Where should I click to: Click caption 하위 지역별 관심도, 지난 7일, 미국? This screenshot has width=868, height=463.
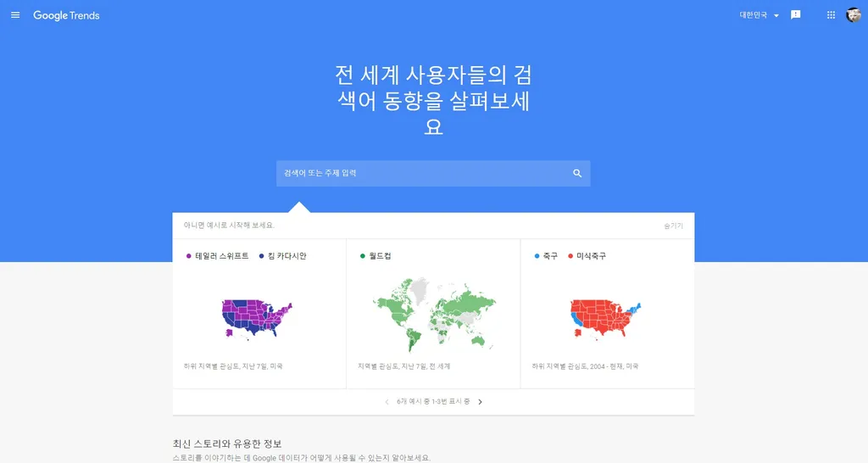click(x=233, y=366)
